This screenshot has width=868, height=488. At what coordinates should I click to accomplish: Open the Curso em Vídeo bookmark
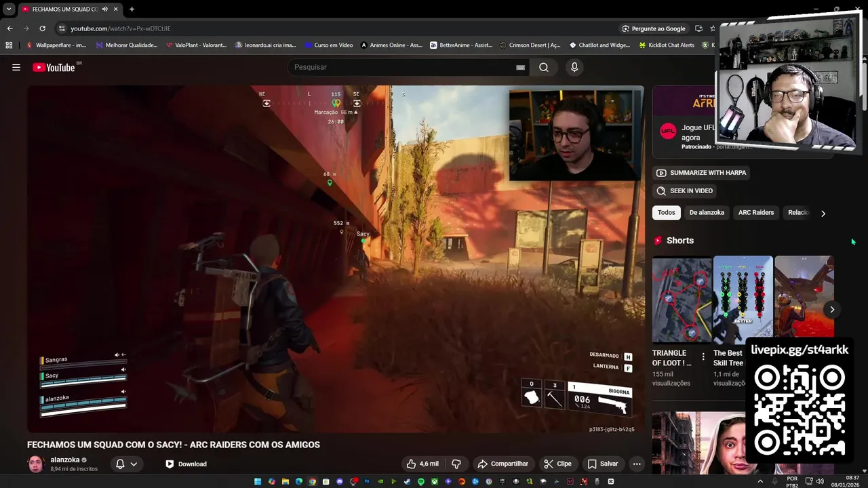coord(329,45)
